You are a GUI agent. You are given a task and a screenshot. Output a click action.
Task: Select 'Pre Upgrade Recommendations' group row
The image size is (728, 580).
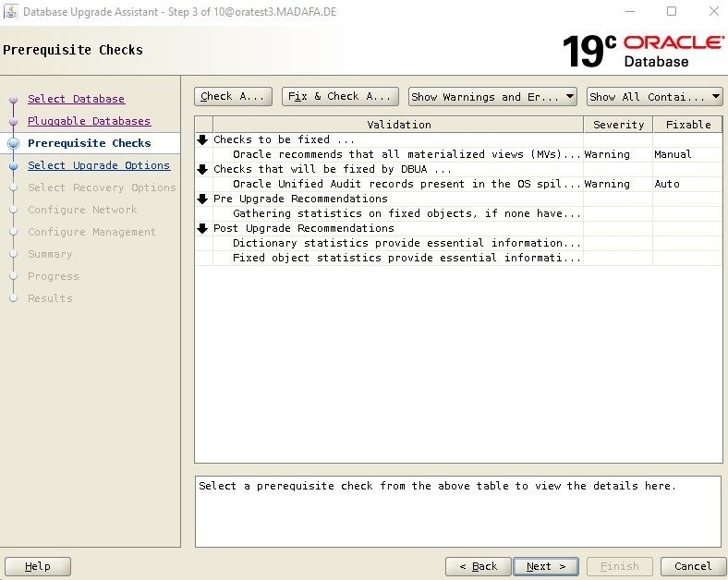[x=458, y=199]
